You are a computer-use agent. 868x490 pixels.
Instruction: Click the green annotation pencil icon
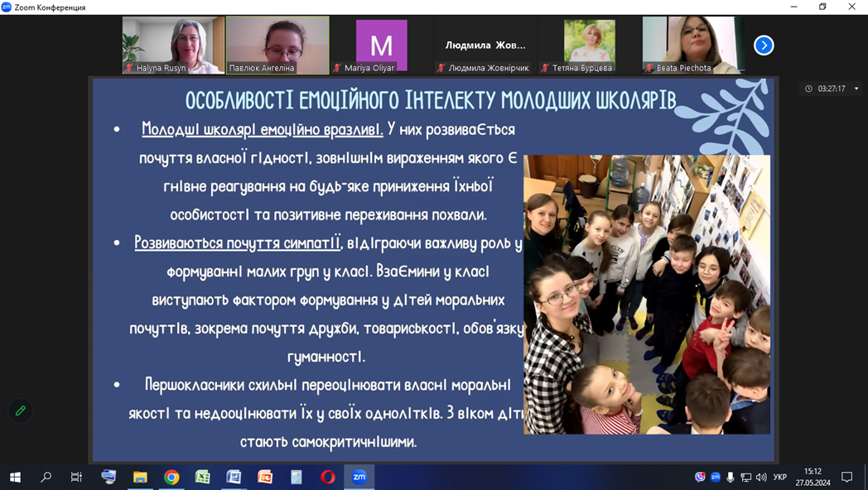(21, 411)
